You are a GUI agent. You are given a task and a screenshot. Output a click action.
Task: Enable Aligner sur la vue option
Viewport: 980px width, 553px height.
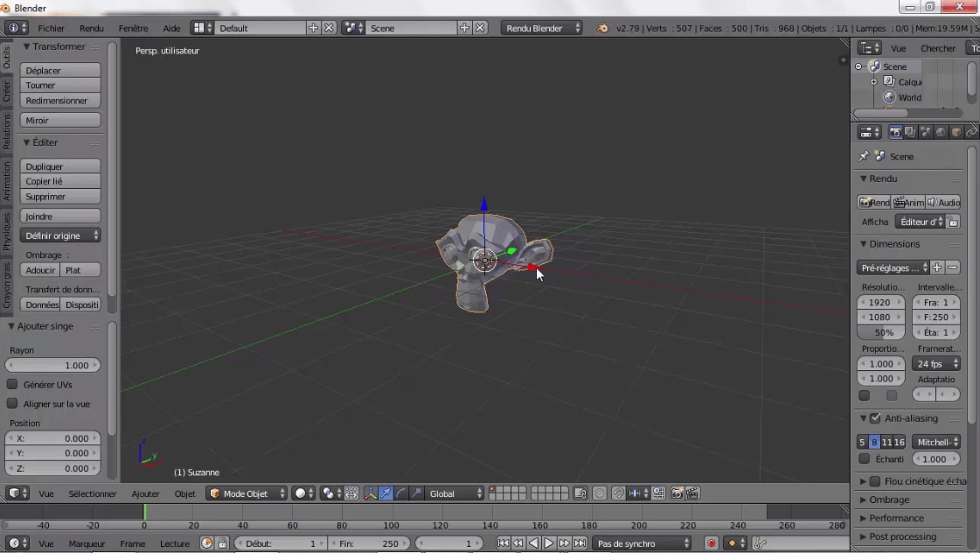pos(11,403)
